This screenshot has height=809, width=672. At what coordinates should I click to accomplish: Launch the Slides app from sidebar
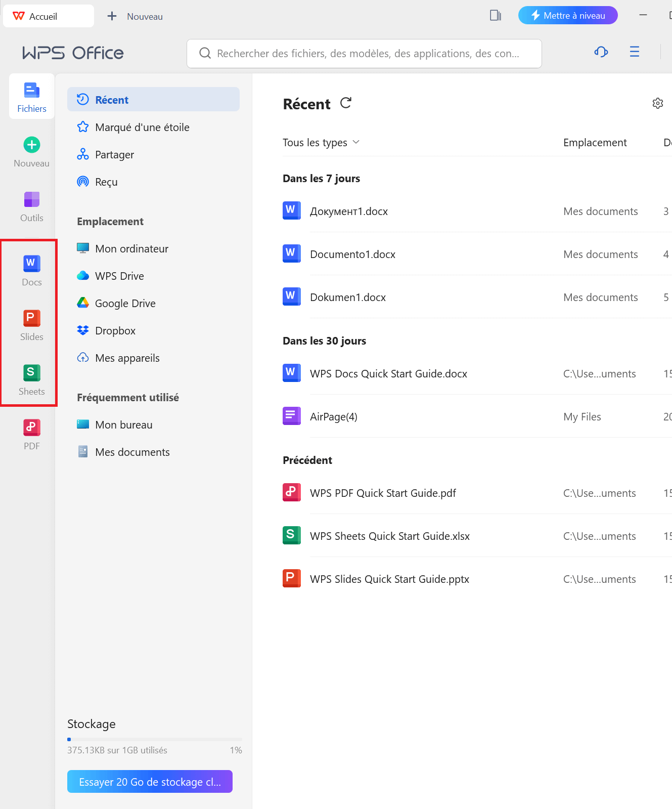tap(31, 325)
